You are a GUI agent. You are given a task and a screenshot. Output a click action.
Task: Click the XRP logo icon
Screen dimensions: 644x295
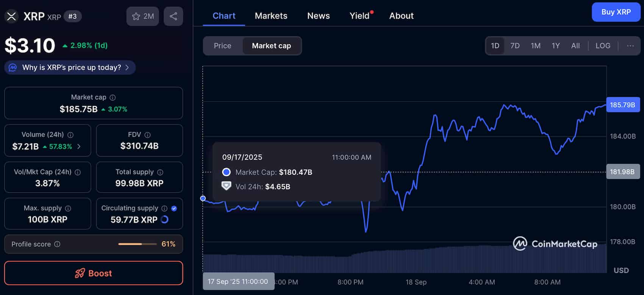coord(12,16)
